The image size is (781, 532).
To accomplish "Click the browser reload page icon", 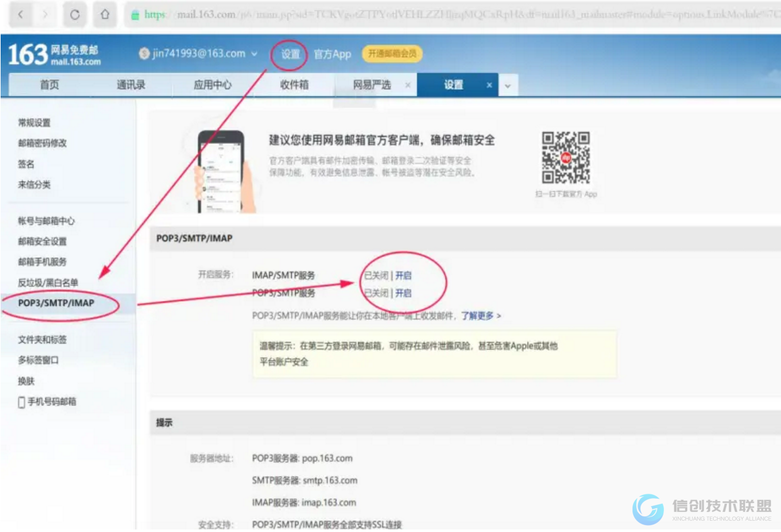I will [75, 15].
